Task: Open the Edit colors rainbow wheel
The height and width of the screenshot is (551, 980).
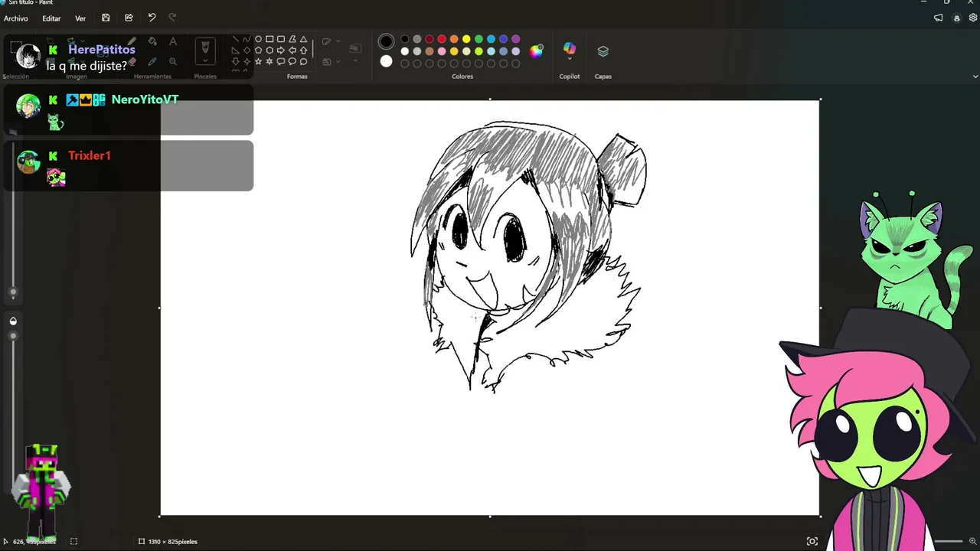Action: 537,51
